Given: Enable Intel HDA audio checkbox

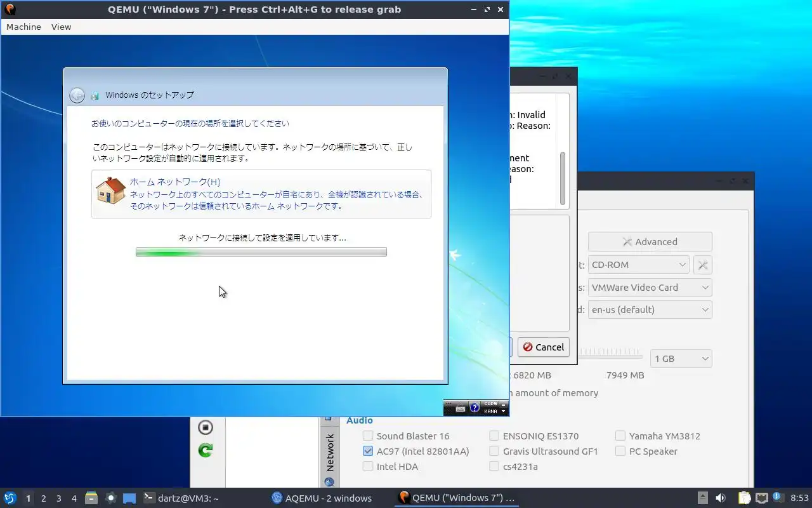Looking at the screenshot, I should click(368, 466).
